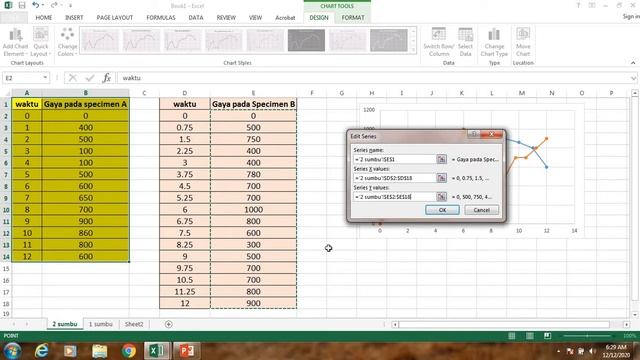Select column header D
This screenshot has width=640, height=360.
click(x=184, y=93)
